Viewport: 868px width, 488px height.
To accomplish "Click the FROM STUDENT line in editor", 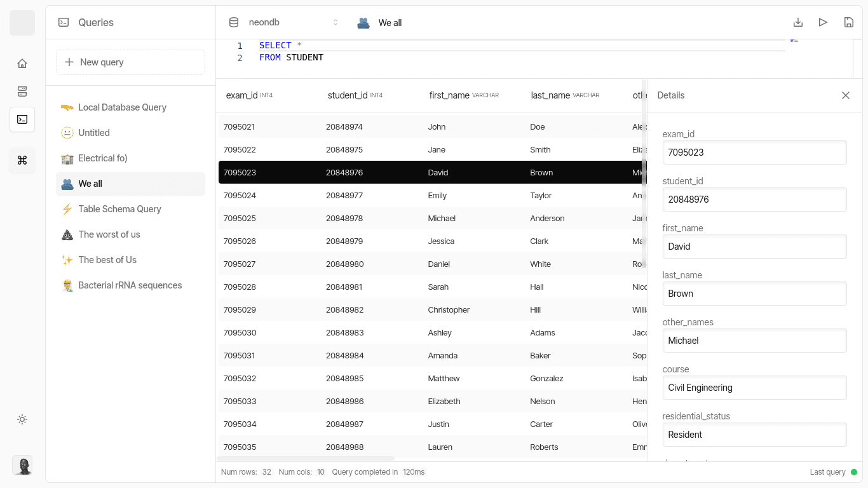I will pos(291,57).
